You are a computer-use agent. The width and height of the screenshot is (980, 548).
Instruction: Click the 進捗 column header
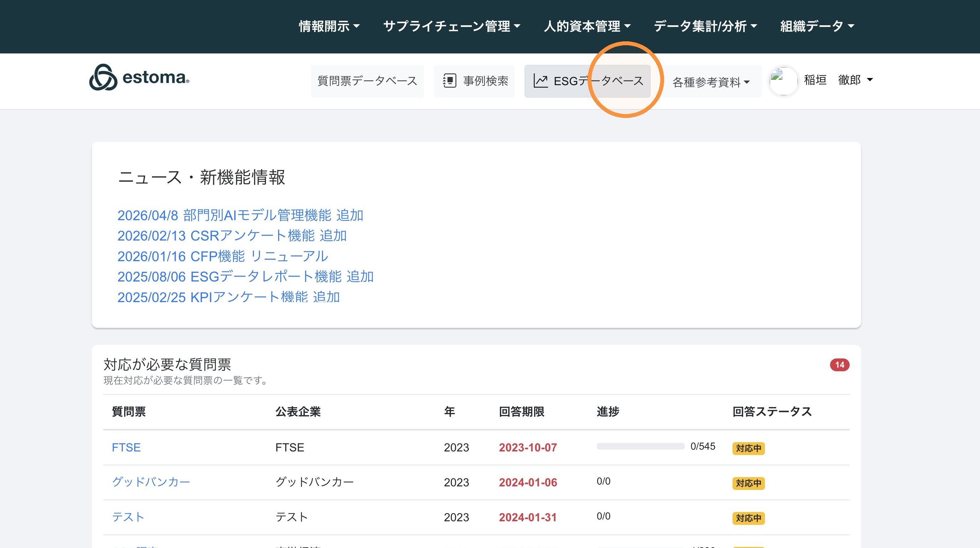click(608, 412)
